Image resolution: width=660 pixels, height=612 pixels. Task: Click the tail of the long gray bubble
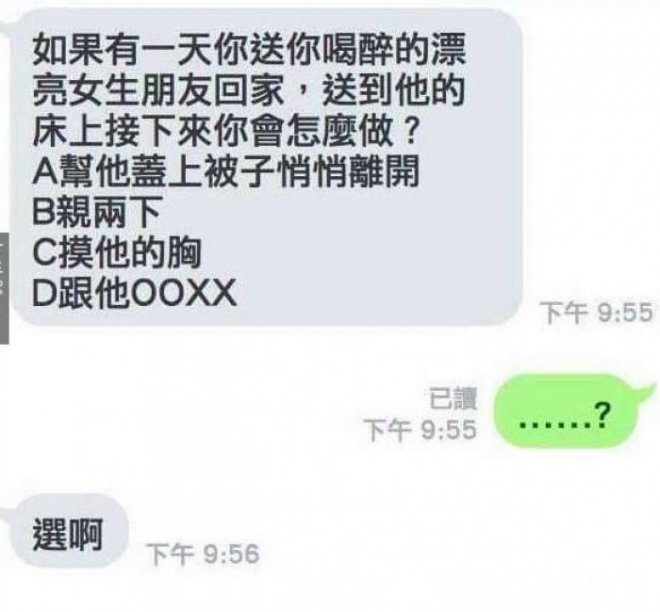7,23
